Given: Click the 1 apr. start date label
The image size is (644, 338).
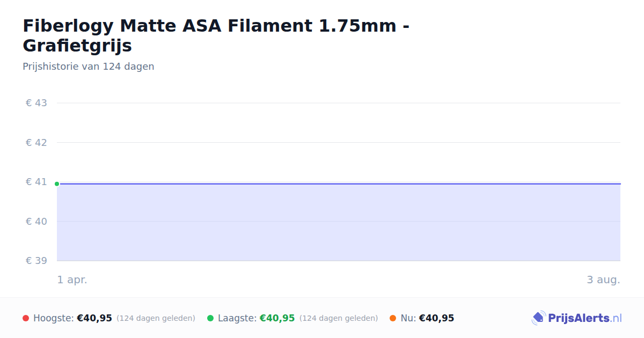Looking at the screenshot, I should pos(72,280).
